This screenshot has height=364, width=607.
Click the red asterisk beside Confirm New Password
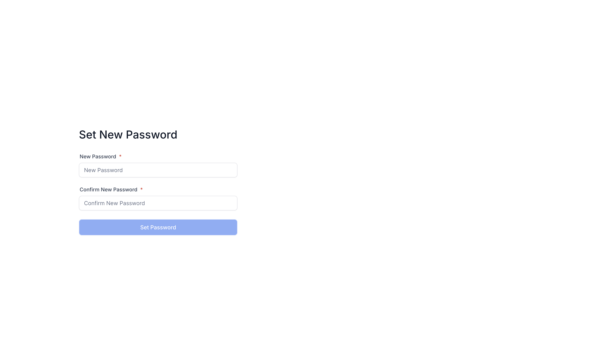coord(141,189)
